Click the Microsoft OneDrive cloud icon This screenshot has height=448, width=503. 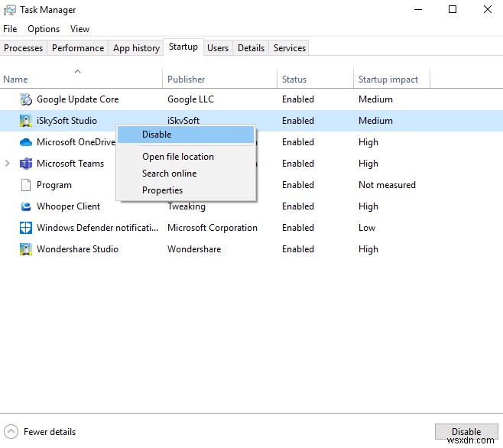point(26,142)
